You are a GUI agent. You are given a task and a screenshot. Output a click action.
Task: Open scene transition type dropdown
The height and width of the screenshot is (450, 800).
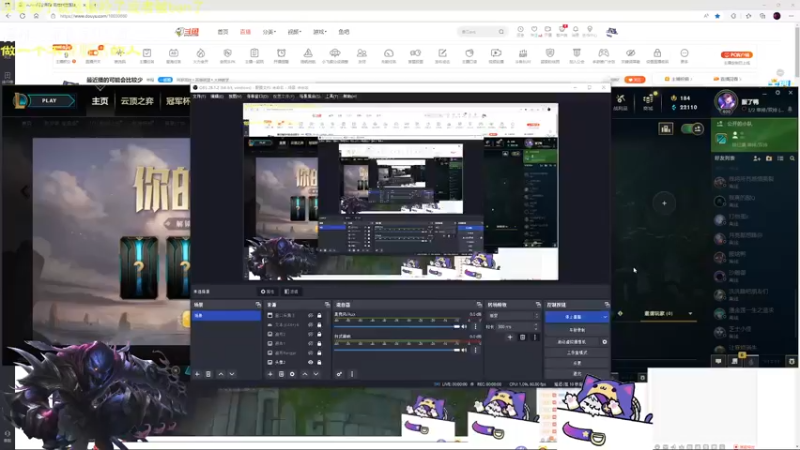pyautogui.click(x=513, y=316)
